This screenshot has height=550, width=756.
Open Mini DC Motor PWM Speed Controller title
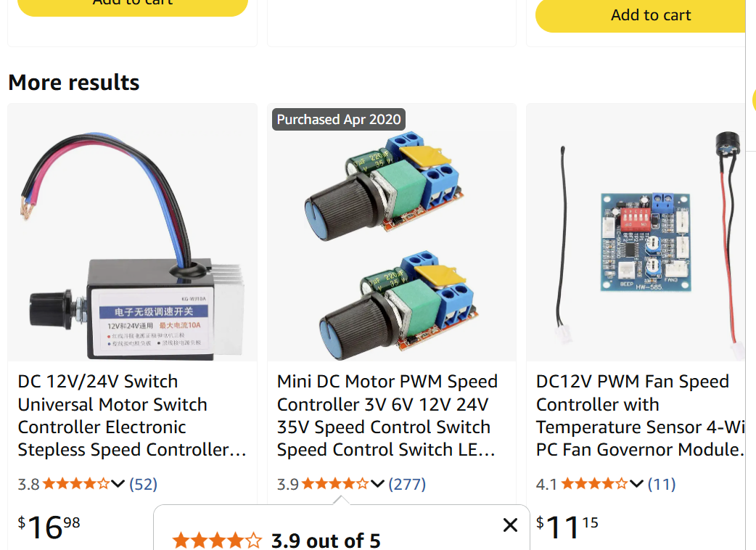point(387,415)
